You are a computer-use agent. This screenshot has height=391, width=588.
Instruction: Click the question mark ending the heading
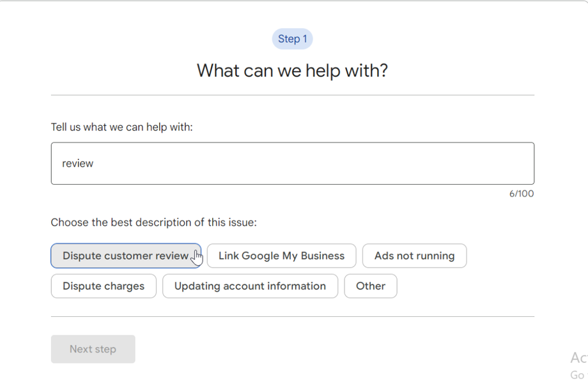[x=383, y=70]
